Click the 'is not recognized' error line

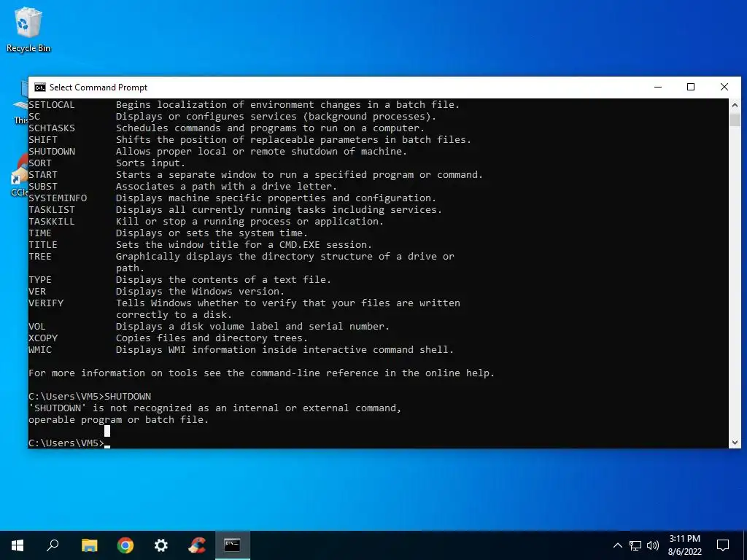(x=215, y=408)
